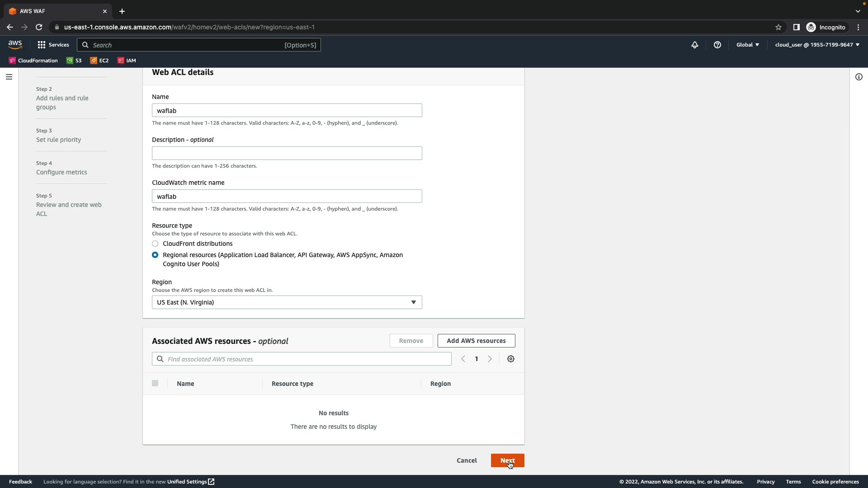Click the Add AWS resources button
The width and height of the screenshot is (868, 488).
(x=476, y=341)
